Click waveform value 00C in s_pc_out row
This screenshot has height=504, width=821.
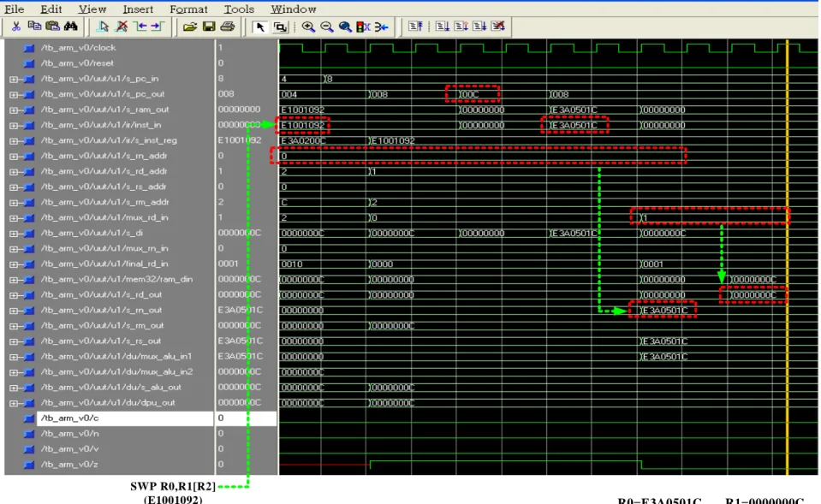470,95
